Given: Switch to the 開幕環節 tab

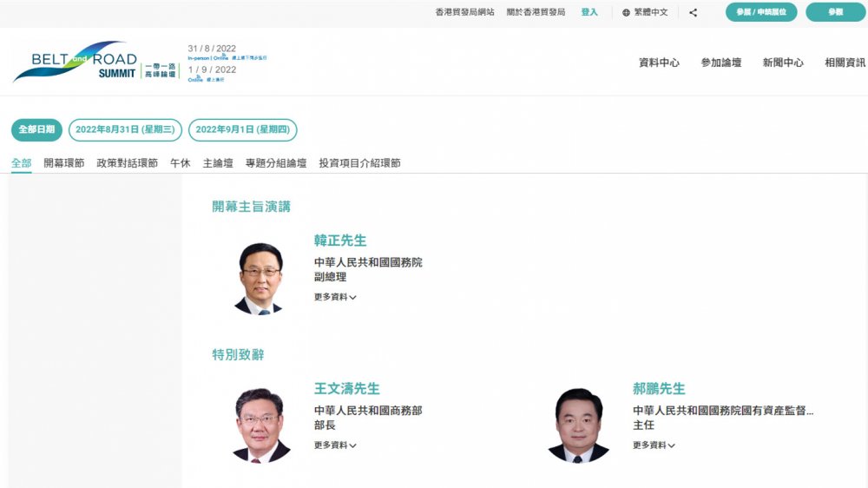Looking at the screenshot, I should pos(64,163).
